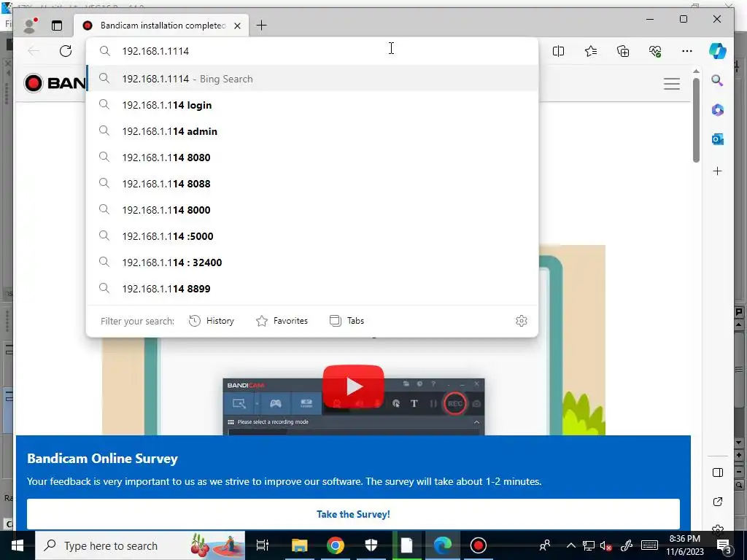Image resolution: width=747 pixels, height=560 pixels.
Task: Click Take the Survey! button
Action: [x=353, y=514]
